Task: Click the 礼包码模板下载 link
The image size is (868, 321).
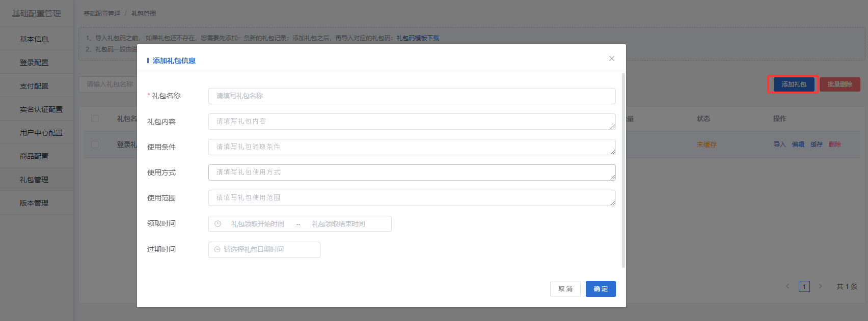Action: pyautogui.click(x=418, y=38)
